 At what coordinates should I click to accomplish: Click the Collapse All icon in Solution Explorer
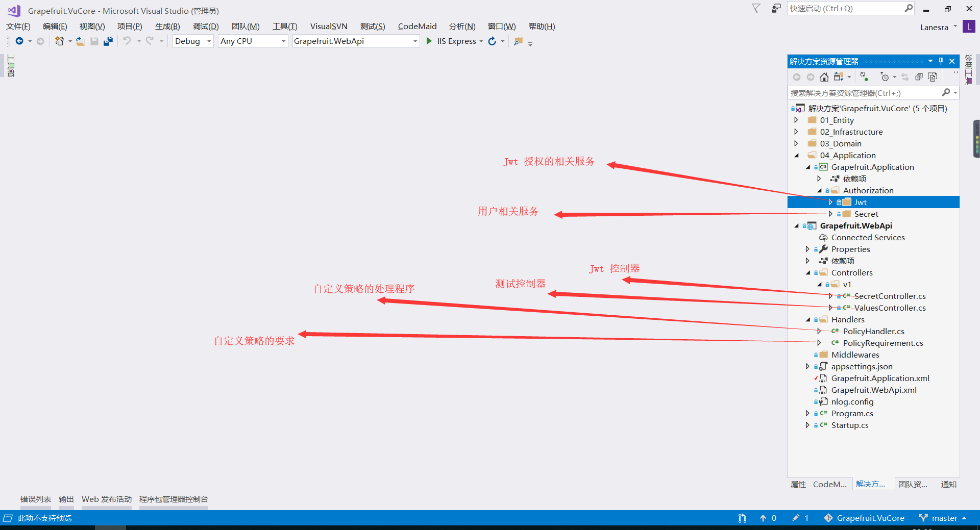tap(919, 77)
